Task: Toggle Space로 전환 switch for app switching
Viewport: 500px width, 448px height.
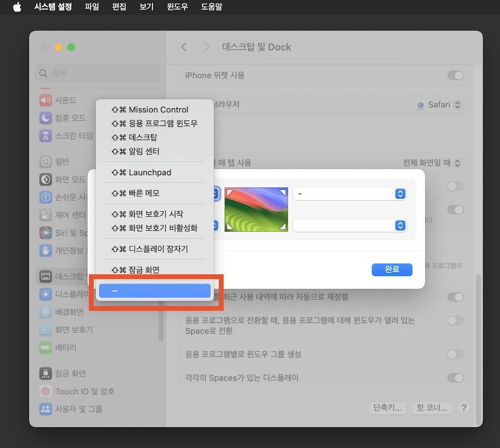Action: [456, 321]
